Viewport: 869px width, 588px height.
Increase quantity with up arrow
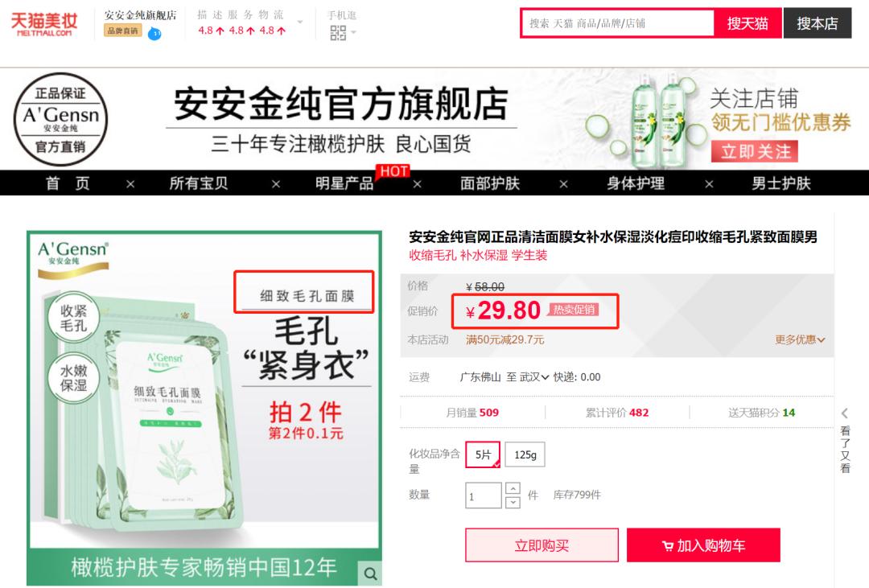[513, 488]
